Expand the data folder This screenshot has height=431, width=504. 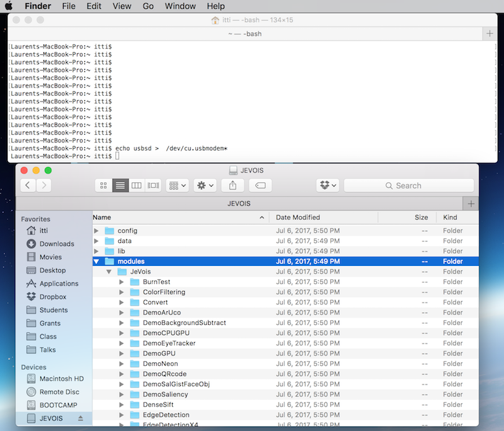click(96, 241)
